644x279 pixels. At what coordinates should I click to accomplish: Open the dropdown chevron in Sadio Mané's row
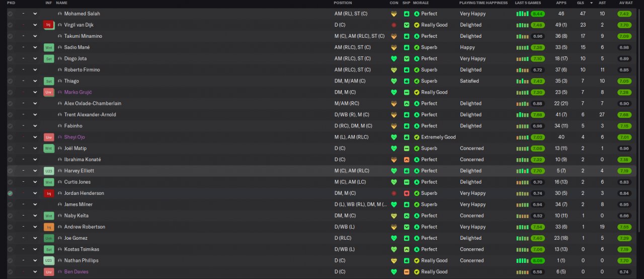(35, 47)
